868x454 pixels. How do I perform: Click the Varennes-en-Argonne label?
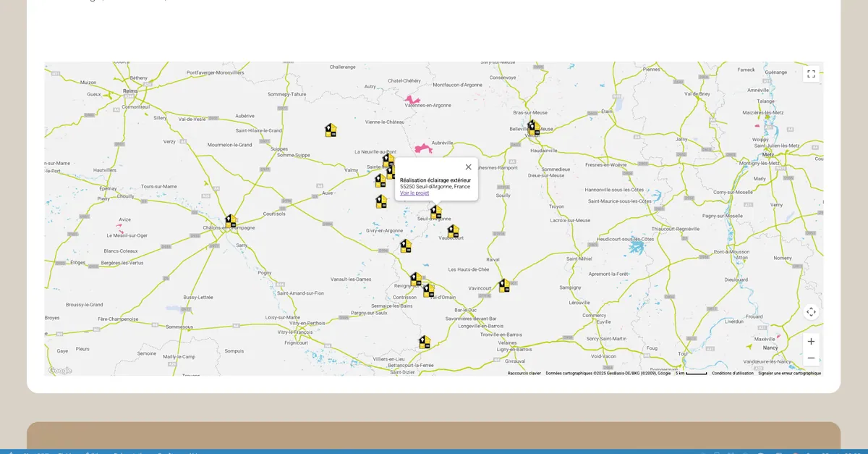pyautogui.click(x=428, y=105)
